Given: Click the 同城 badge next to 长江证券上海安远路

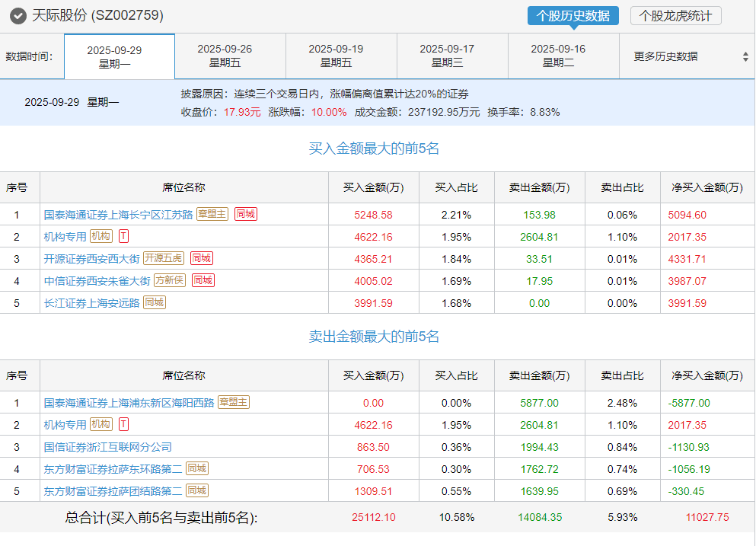Looking at the screenshot, I should click(x=154, y=302).
